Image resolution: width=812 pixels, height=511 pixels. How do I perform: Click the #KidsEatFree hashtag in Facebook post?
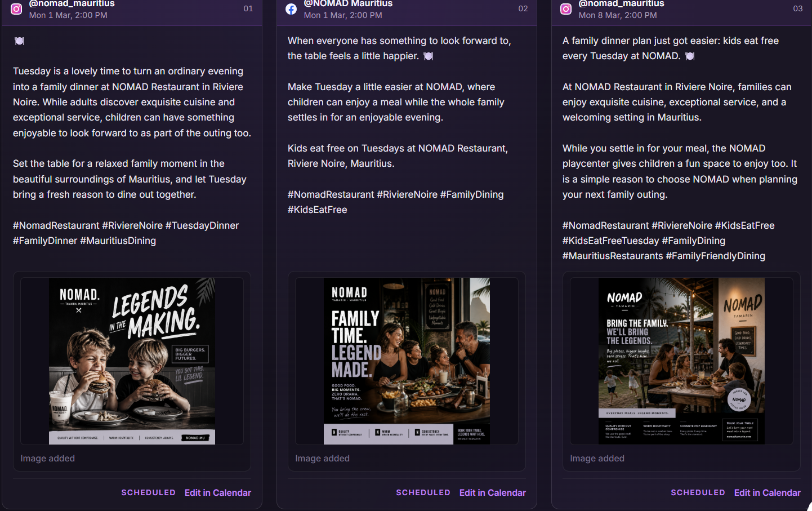point(318,210)
